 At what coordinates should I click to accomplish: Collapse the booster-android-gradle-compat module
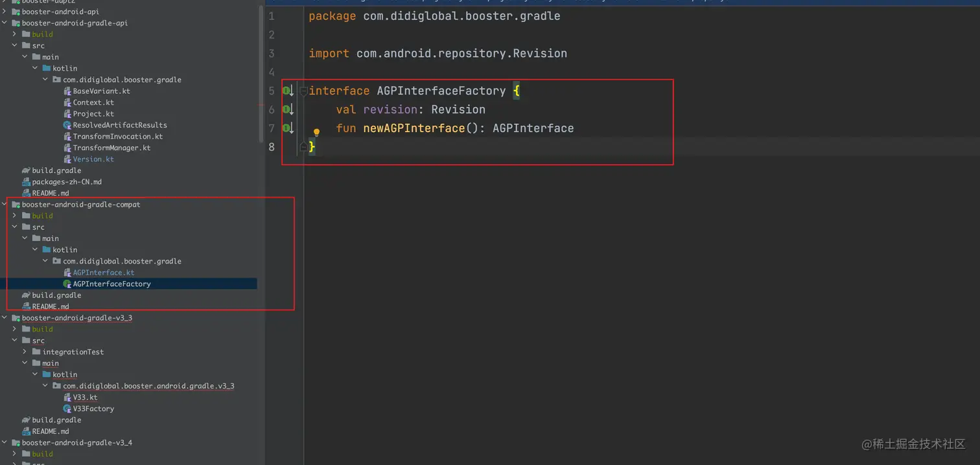tap(5, 205)
